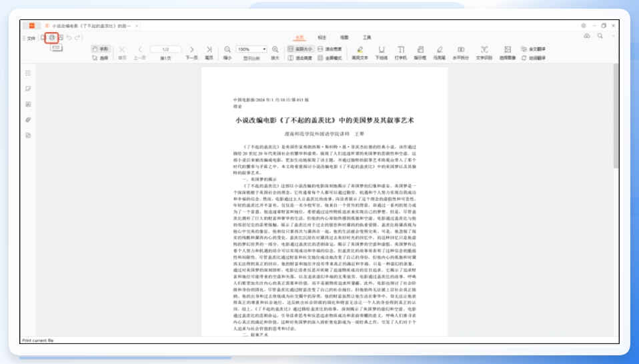Click the page number field showing 1/2
The width and height of the screenshot is (639, 364).
tap(165, 49)
